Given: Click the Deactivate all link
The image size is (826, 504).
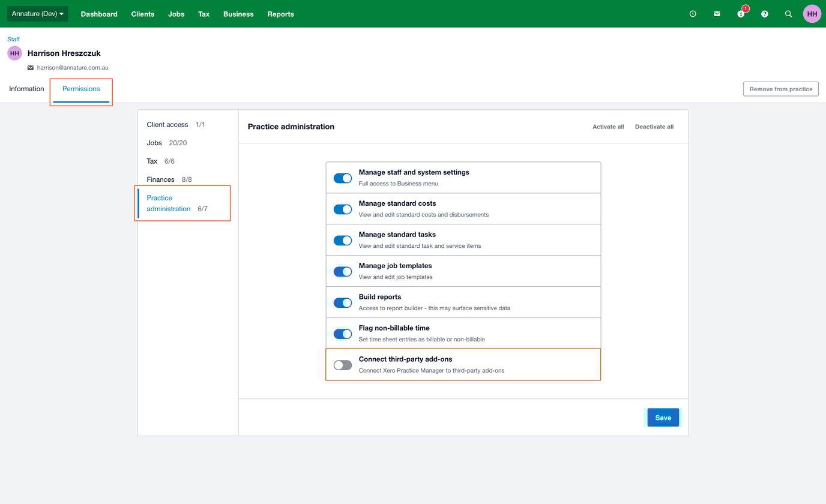Looking at the screenshot, I should tap(654, 127).
